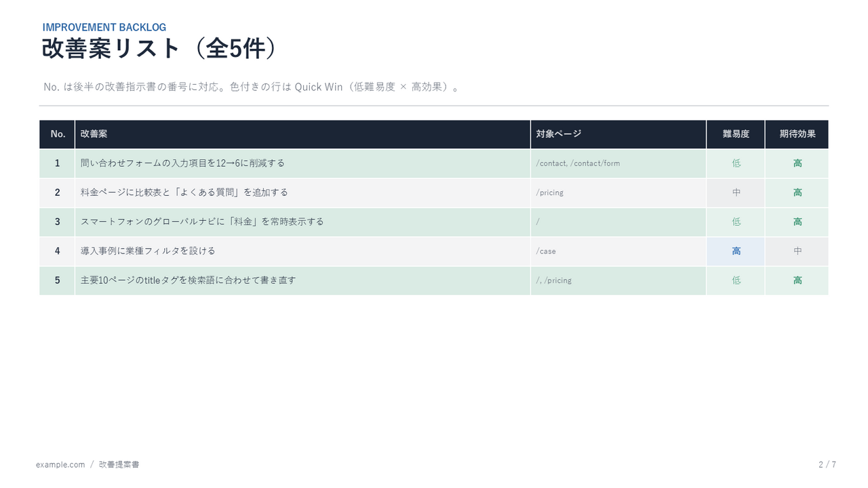Click the blue 高 difficulty cell in row 4
The image size is (868, 488).
(x=736, y=251)
